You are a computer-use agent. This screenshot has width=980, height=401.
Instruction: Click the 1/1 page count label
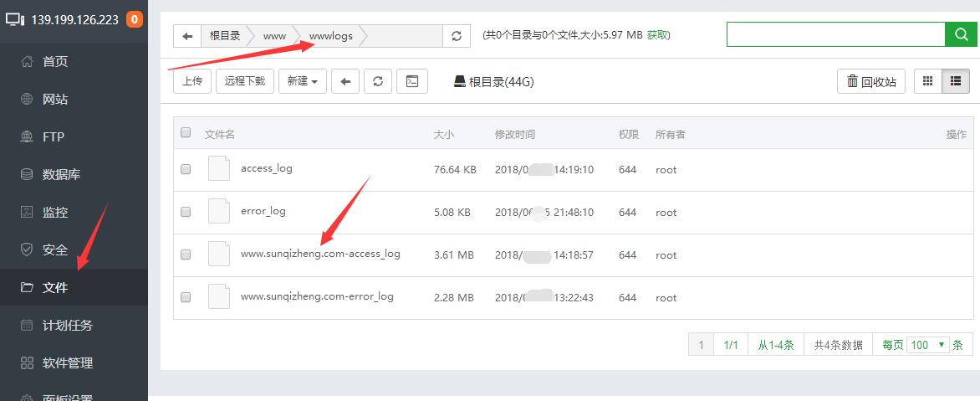click(731, 345)
